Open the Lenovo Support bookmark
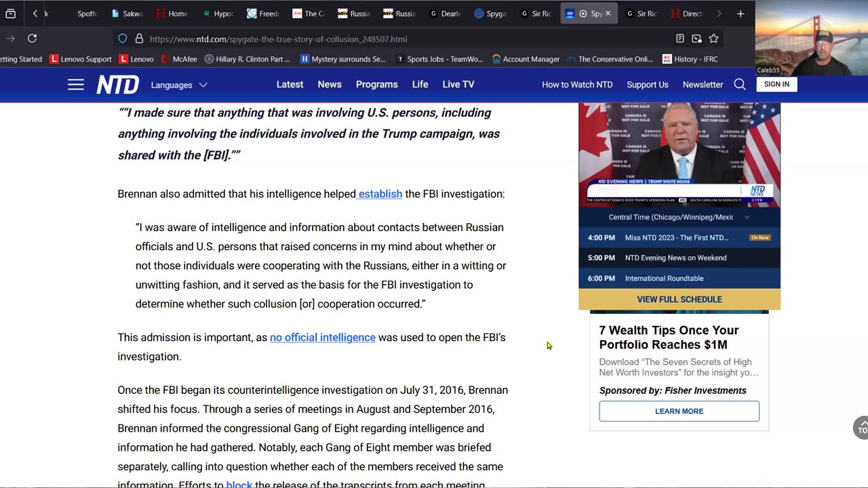The width and height of the screenshot is (868, 488). [x=81, y=59]
